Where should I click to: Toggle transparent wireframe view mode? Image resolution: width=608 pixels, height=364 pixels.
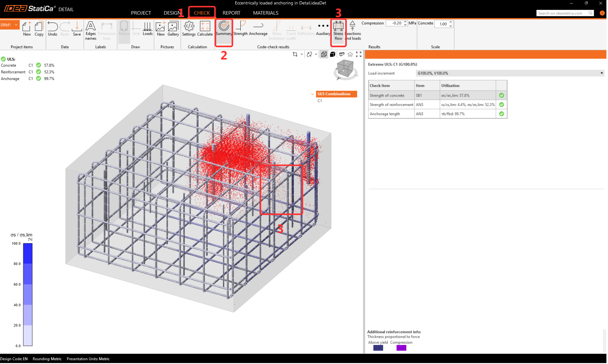point(324,54)
